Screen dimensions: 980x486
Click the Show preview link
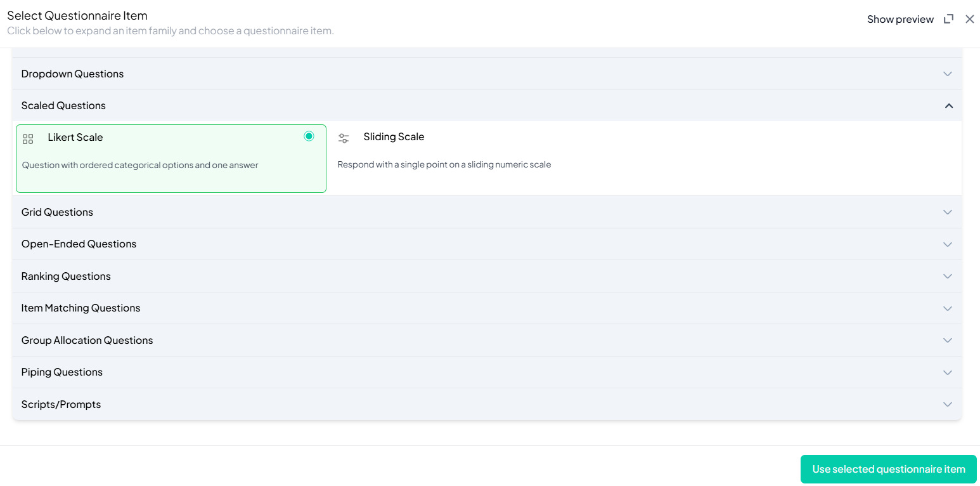click(x=899, y=19)
